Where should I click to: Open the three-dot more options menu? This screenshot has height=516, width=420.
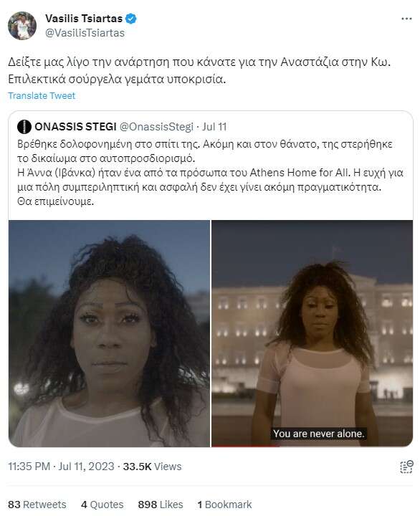(x=406, y=19)
